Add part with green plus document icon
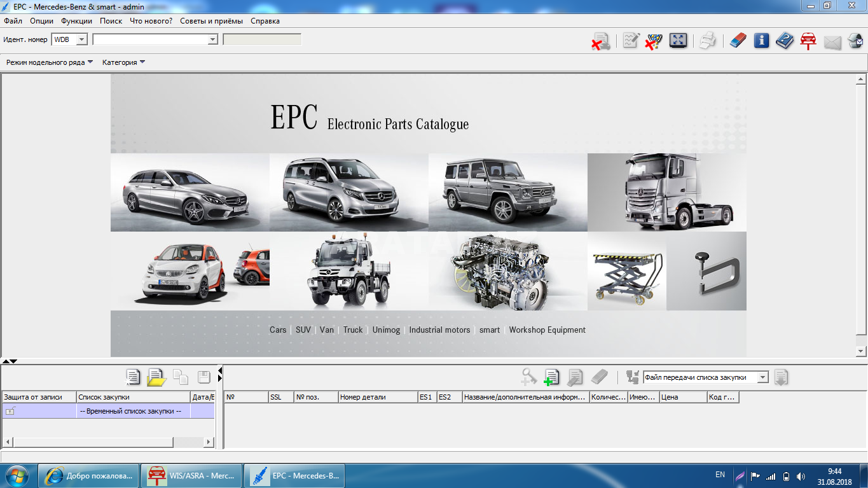The height and width of the screenshot is (488, 868). point(551,377)
